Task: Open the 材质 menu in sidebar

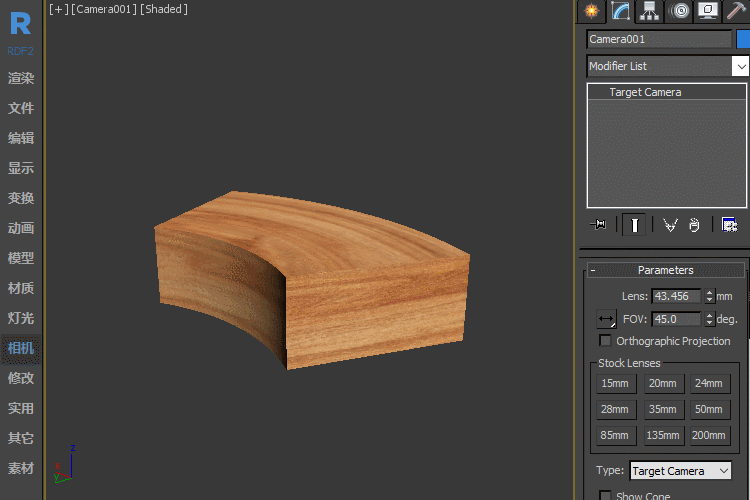Action: click(x=21, y=288)
